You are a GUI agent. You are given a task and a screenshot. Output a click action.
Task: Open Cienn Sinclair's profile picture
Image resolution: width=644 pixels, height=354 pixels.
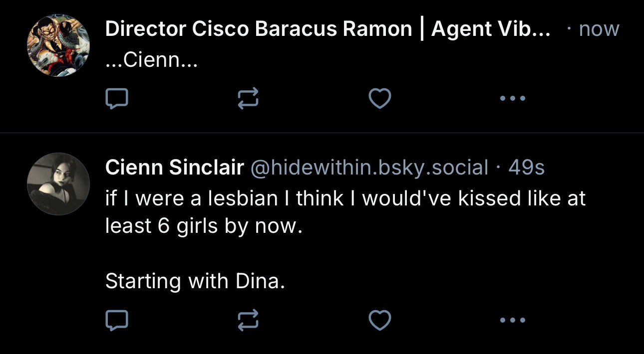(x=58, y=184)
